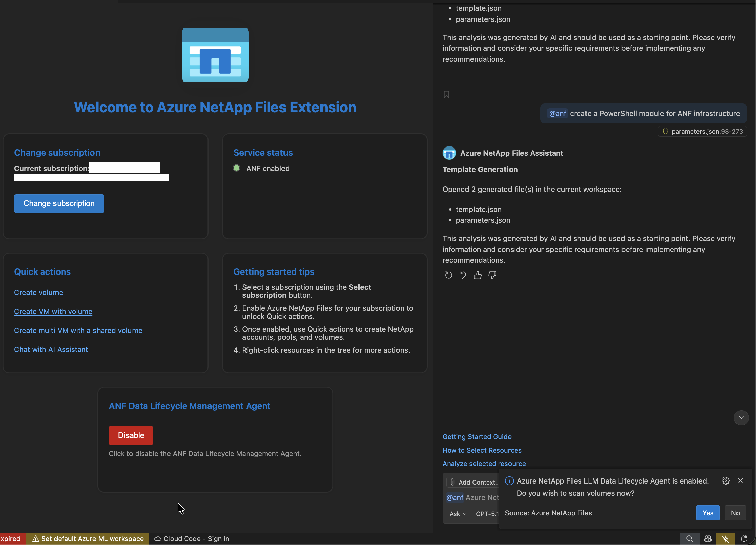Screen dimensions: 756x545
Task: Click the chat checkpoint bookmark icon
Action: 446,95
